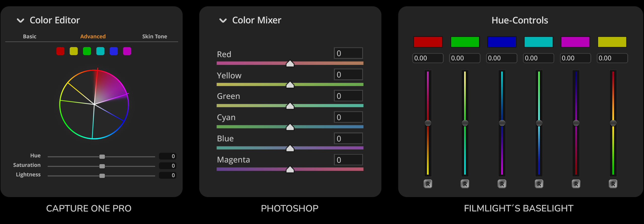Viewport: 644px width, 224px height.
Task: Click the Yellow slider thumb in Color Mixer
Action: point(290,85)
